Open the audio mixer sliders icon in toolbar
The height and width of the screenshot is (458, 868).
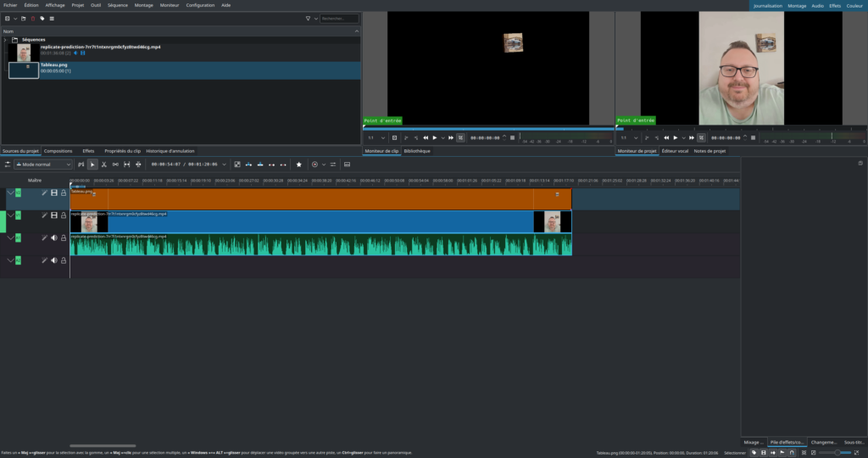click(x=332, y=165)
